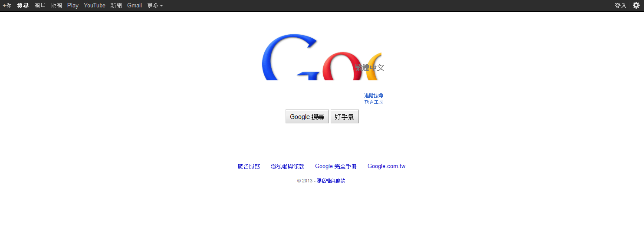Image resolution: width=644 pixels, height=251 pixels.
Task: Visit the Google.com.tw link
Action: (386, 166)
